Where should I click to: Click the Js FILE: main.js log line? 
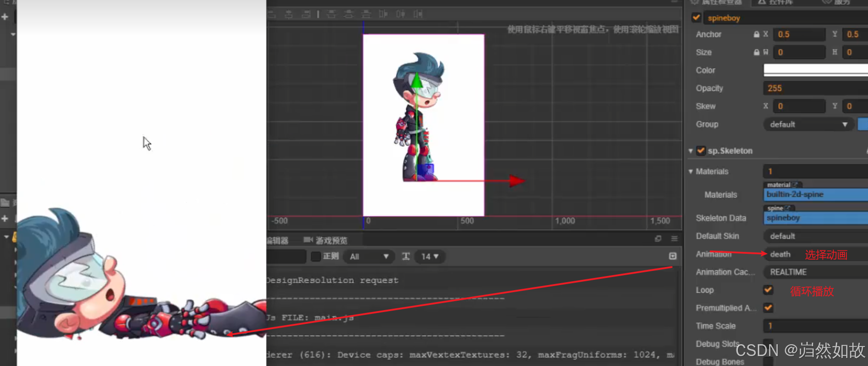(310, 318)
